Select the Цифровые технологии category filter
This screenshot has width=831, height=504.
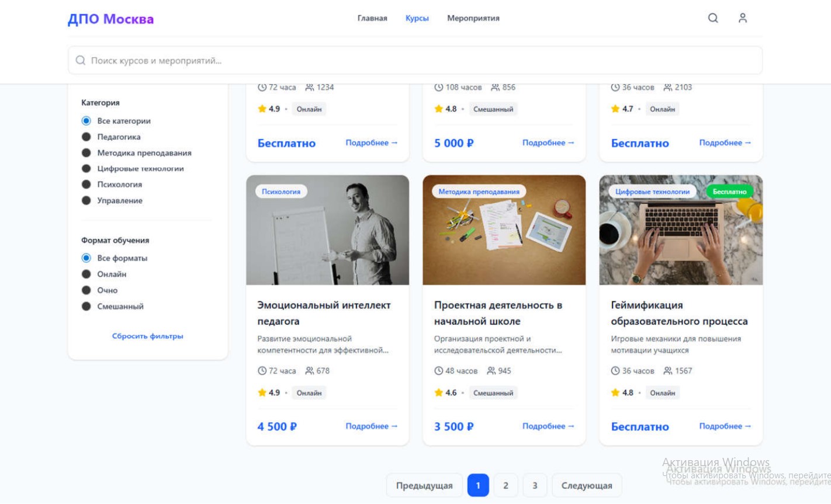86,169
